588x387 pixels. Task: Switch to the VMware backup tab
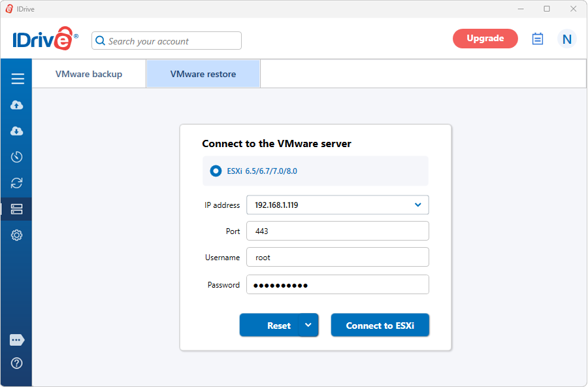89,74
